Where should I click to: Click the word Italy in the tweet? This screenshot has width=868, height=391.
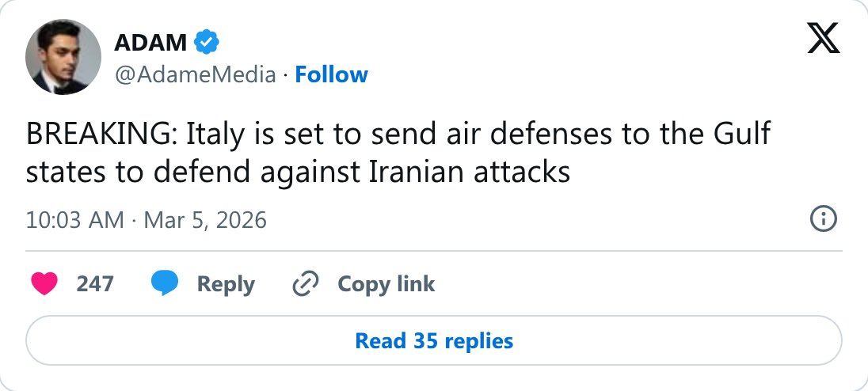pos(215,136)
